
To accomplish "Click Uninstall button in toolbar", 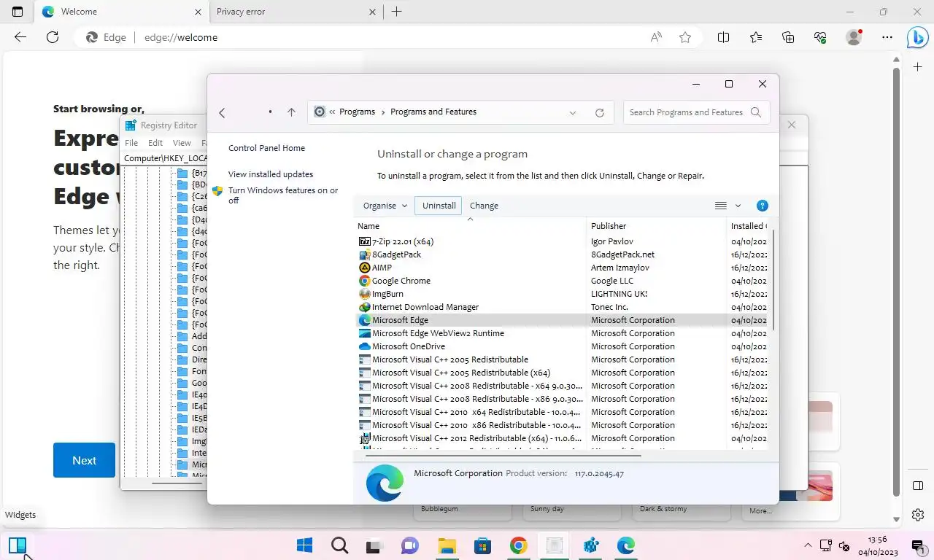I will pos(439,206).
